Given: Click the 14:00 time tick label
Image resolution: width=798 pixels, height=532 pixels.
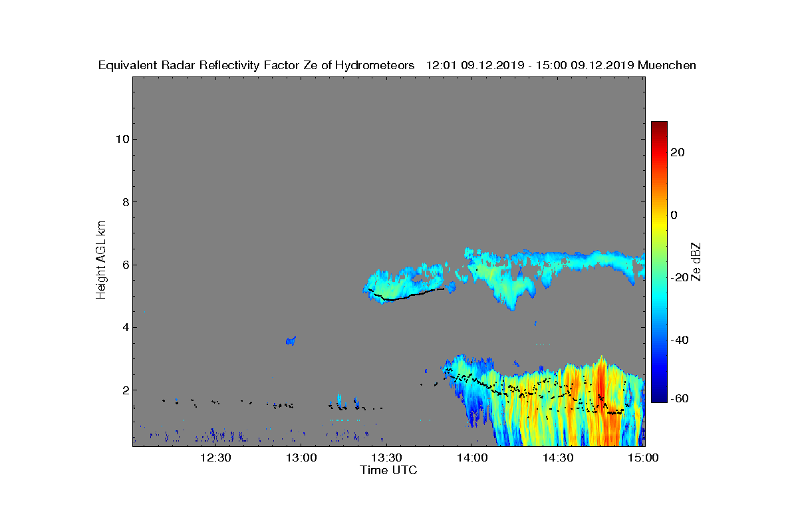Looking at the screenshot, I should point(473,458).
